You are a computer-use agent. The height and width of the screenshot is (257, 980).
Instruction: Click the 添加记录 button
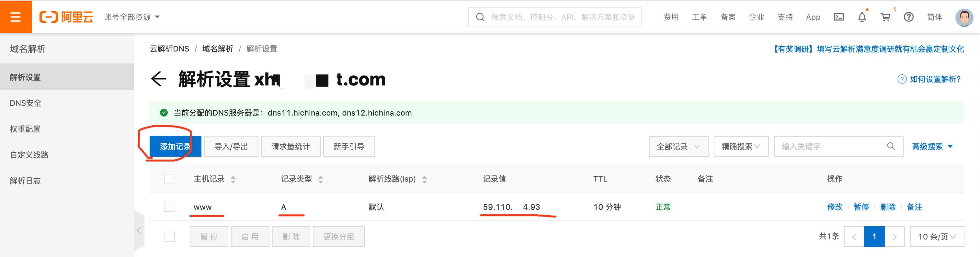click(x=175, y=147)
